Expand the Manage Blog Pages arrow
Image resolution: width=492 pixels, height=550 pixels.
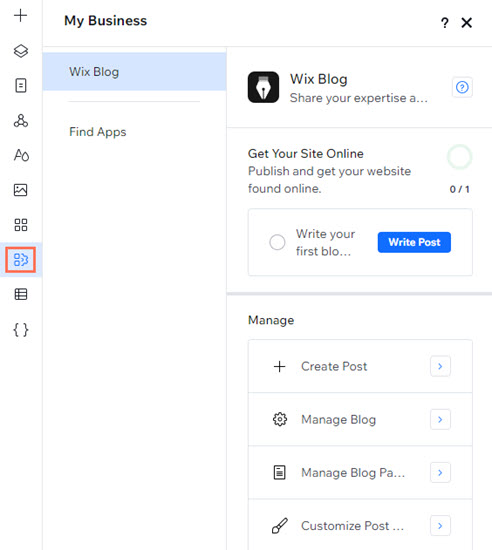pos(440,472)
